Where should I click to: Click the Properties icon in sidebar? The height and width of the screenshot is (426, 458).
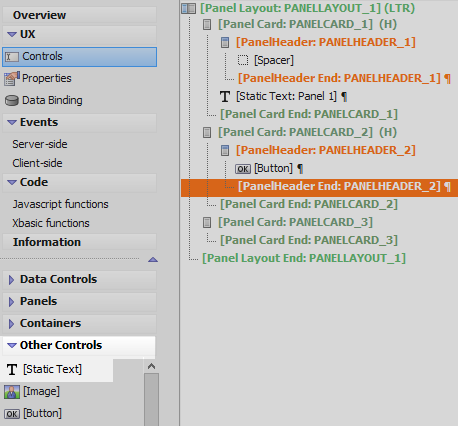point(12,79)
